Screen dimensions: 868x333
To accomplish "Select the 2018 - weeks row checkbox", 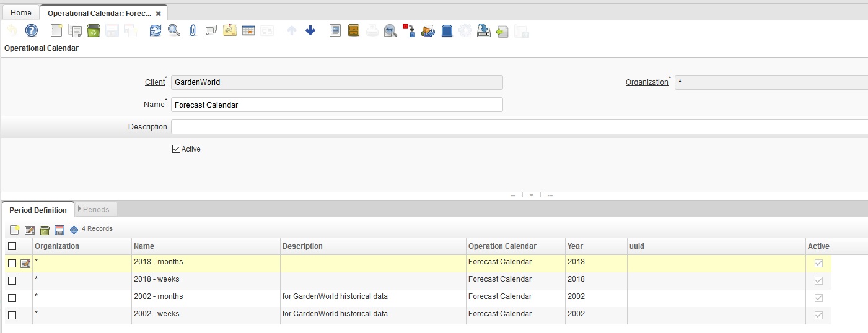I will tap(12, 280).
